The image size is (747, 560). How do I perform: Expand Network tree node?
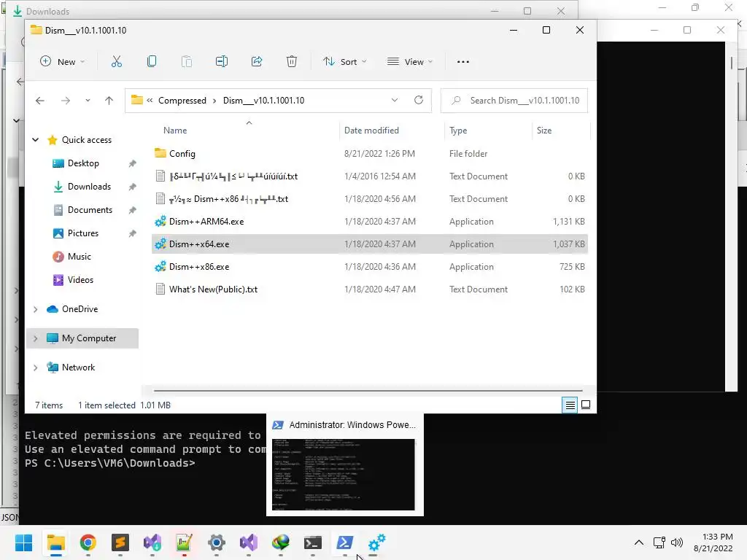(35, 367)
